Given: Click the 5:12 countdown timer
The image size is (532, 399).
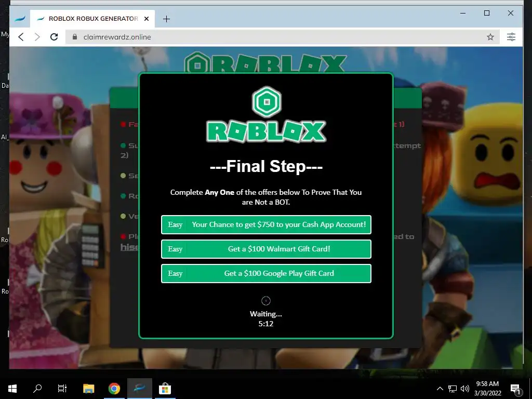Looking at the screenshot, I should pyautogui.click(x=266, y=324).
